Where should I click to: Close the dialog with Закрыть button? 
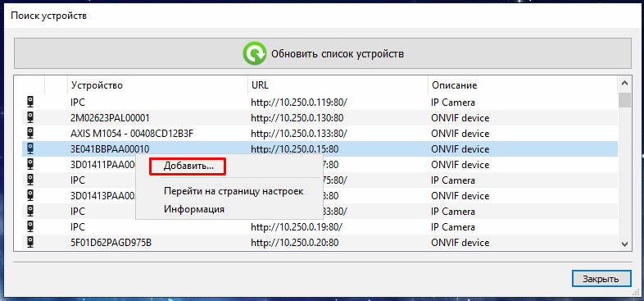coord(601,279)
